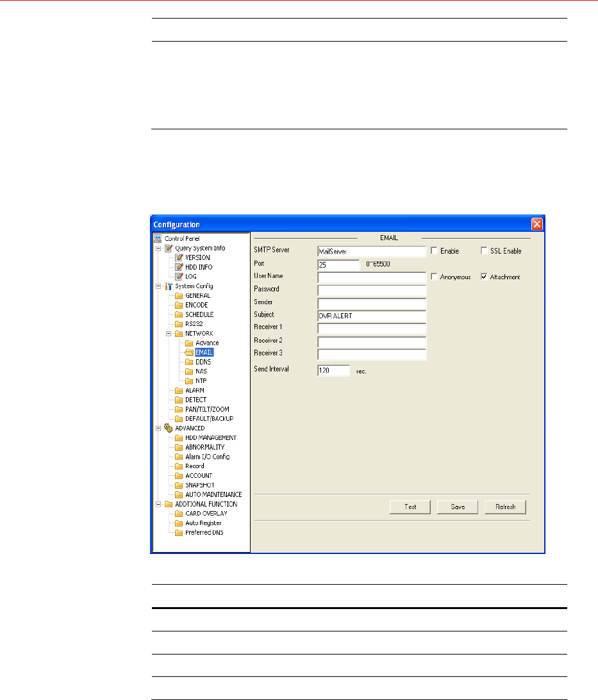
Task: Collapse the NETWORK tree node
Action: [169, 334]
